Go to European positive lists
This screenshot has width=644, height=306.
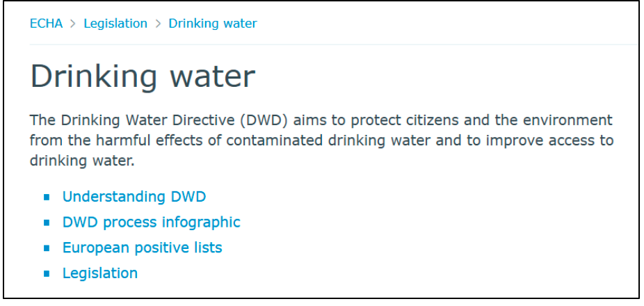(x=142, y=248)
